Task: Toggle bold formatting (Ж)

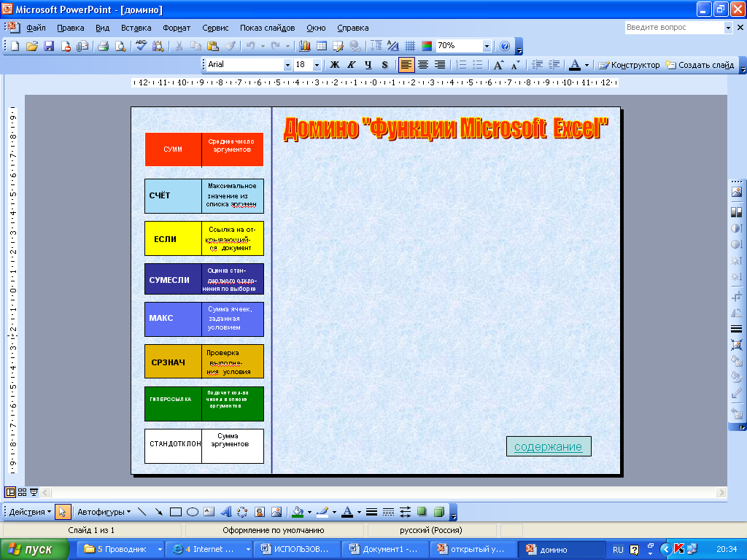Action: point(335,65)
